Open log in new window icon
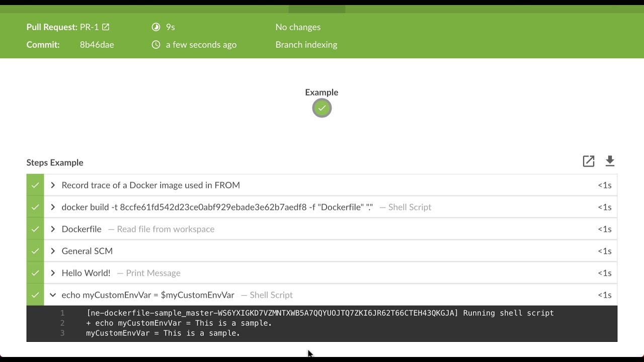The image size is (644, 362). pyautogui.click(x=588, y=161)
